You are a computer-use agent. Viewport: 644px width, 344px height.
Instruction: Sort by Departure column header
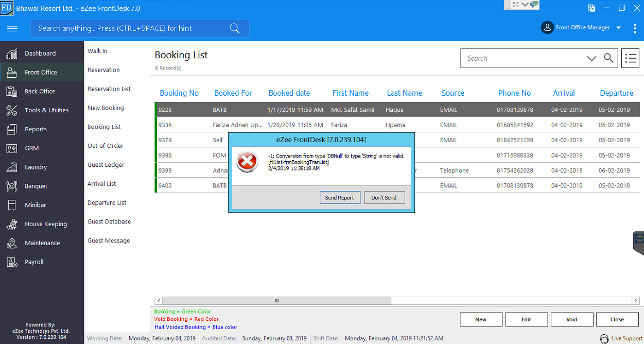[x=616, y=93]
